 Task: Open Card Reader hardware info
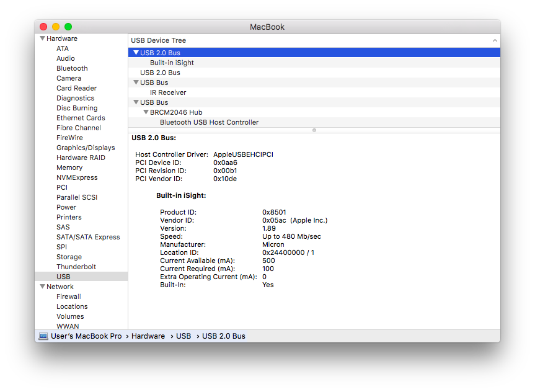76,88
